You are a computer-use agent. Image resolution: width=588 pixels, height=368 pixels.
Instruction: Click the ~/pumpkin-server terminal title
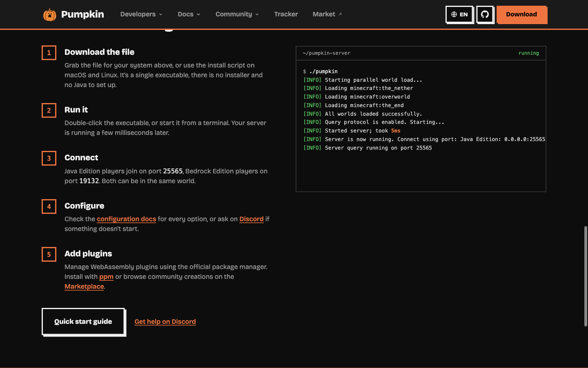(x=326, y=53)
